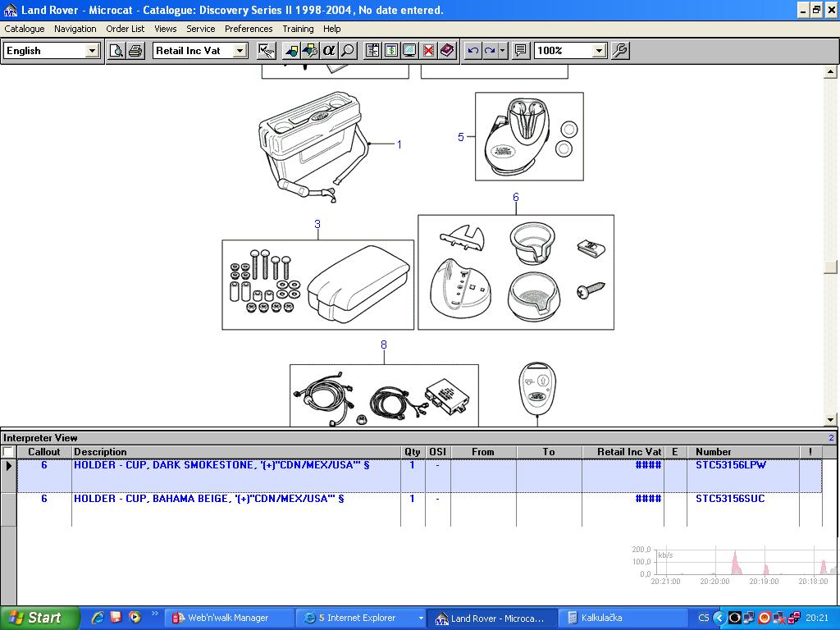Click the magnifying glass search icon

(348, 51)
